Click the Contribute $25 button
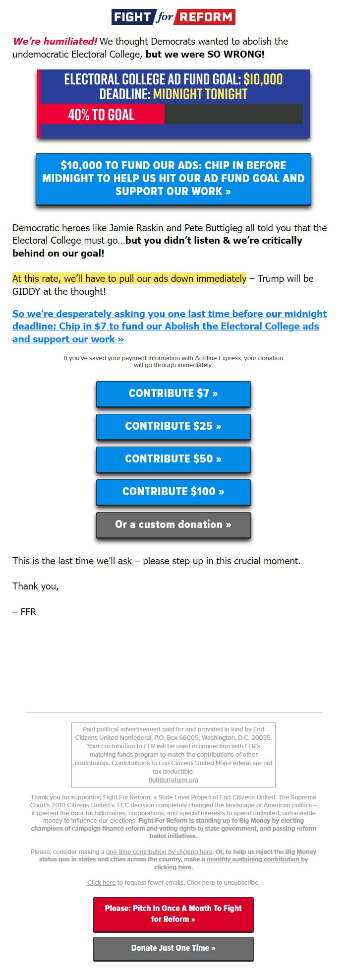This screenshot has width=347, height=980. click(x=173, y=426)
